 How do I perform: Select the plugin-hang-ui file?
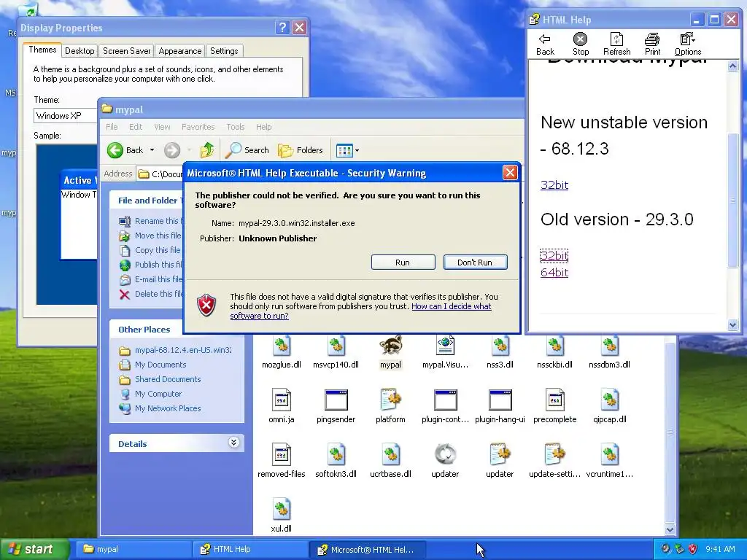pyautogui.click(x=500, y=407)
